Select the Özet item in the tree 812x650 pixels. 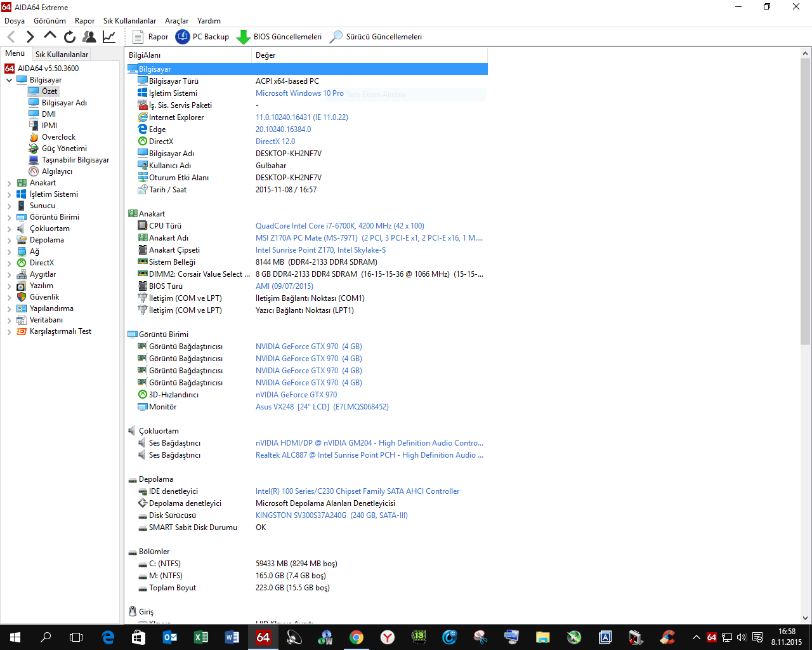pyautogui.click(x=43, y=91)
